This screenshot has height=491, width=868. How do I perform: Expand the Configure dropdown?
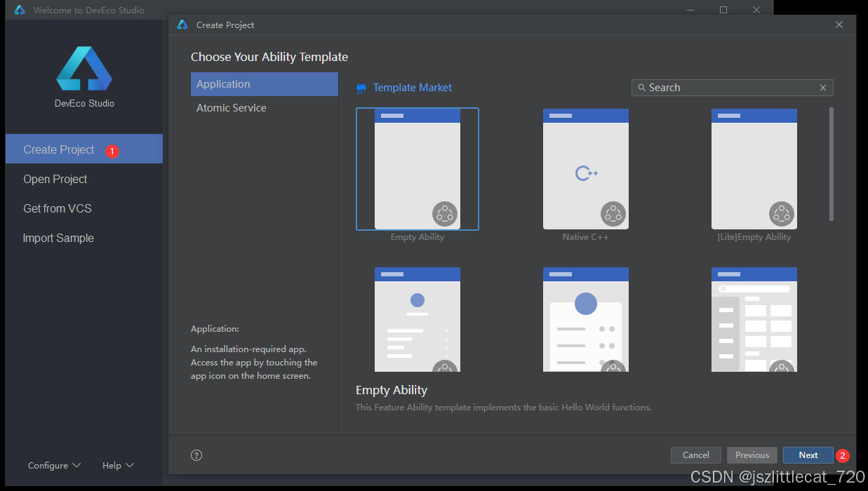pyautogui.click(x=54, y=466)
